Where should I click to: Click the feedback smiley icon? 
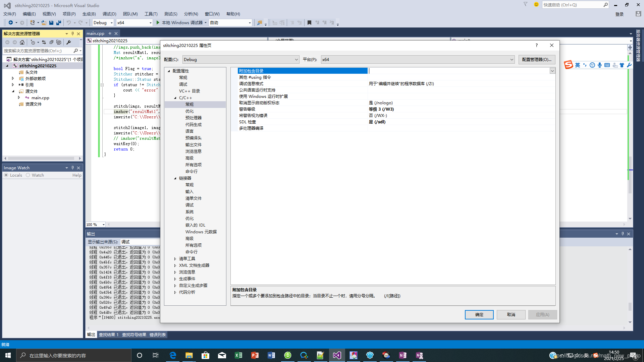[x=536, y=4]
